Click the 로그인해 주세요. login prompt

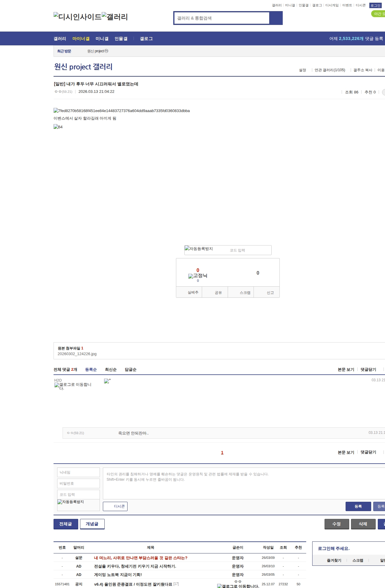334,548
